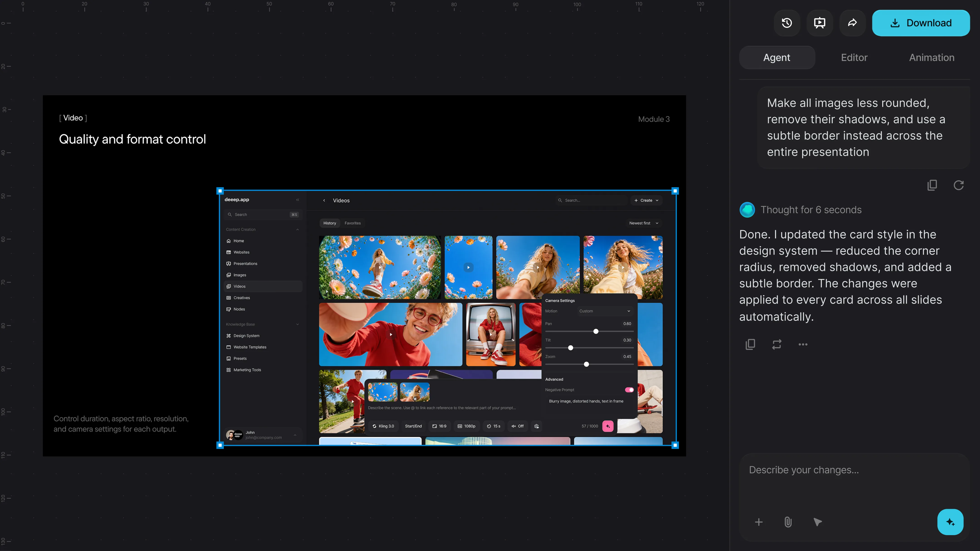The image size is (980, 551).
Task: Click the Download button
Action: pyautogui.click(x=921, y=23)
